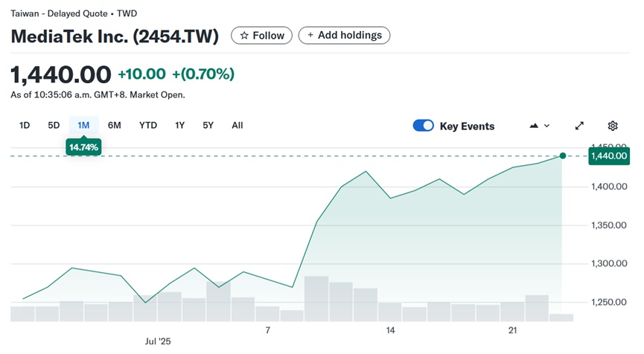
Task: Switch to YTD time range
Action: [148, 125]
